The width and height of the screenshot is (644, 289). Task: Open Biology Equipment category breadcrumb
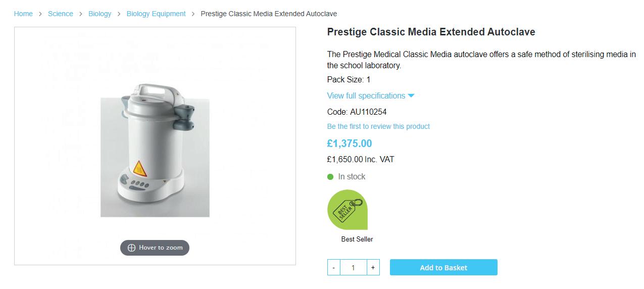pyautogui.click(x=156, y=14)
